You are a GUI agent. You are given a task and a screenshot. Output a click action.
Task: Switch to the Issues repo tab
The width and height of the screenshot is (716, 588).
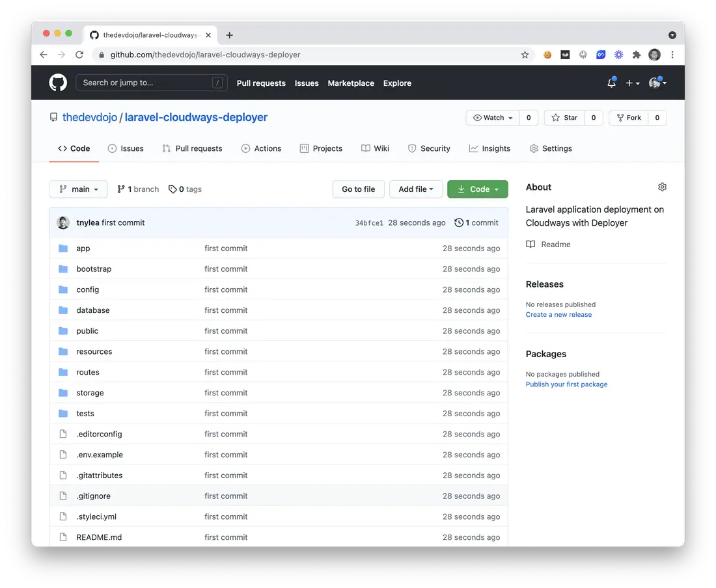click(126, 149)
